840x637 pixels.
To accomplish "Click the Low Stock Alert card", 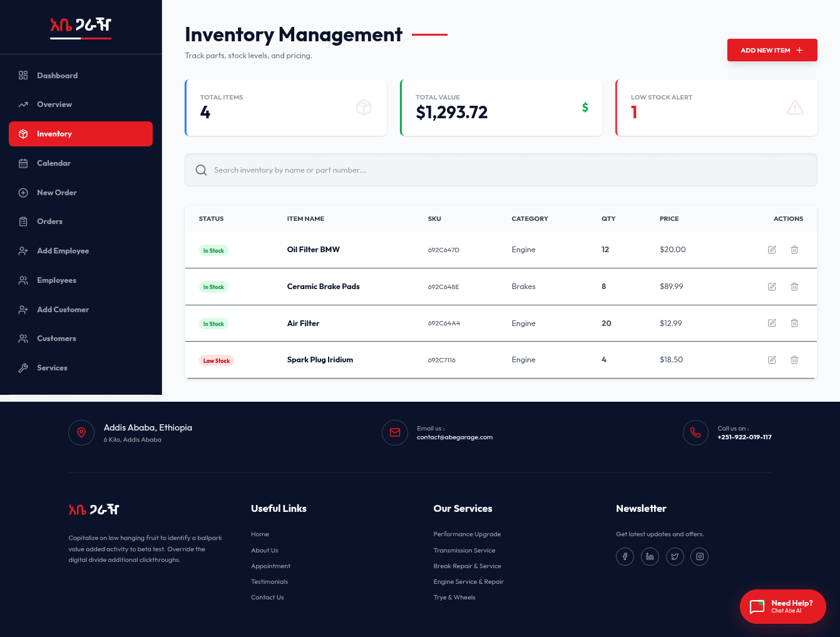I will click(x=716, y=108).
